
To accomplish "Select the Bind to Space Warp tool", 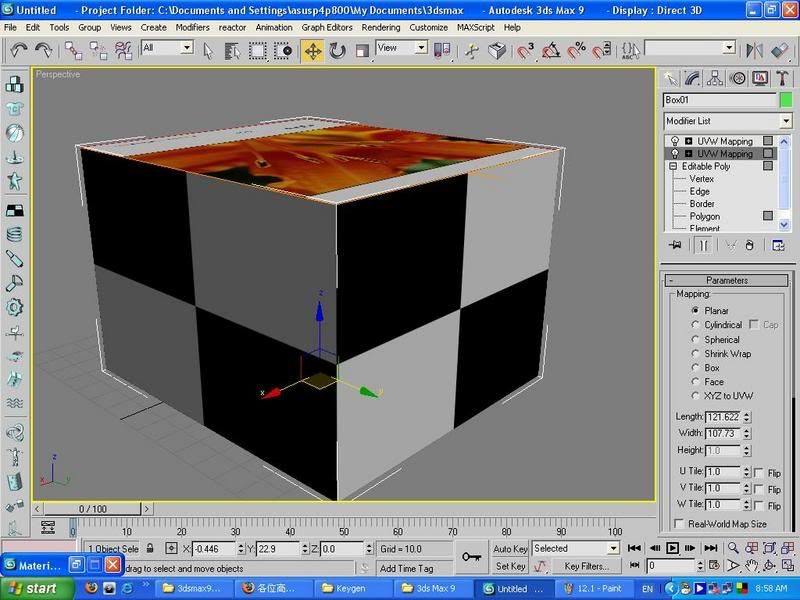I will (x=123, y=50).
